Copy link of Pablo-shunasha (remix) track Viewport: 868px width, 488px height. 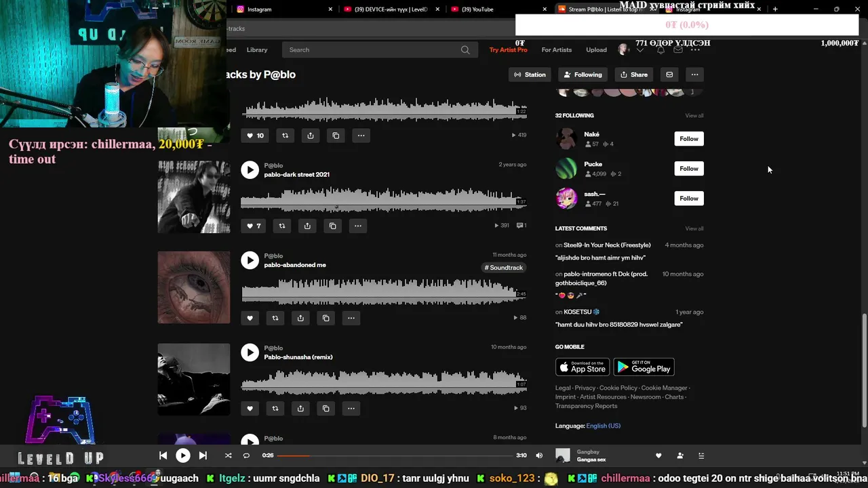[x=325, y=408]
